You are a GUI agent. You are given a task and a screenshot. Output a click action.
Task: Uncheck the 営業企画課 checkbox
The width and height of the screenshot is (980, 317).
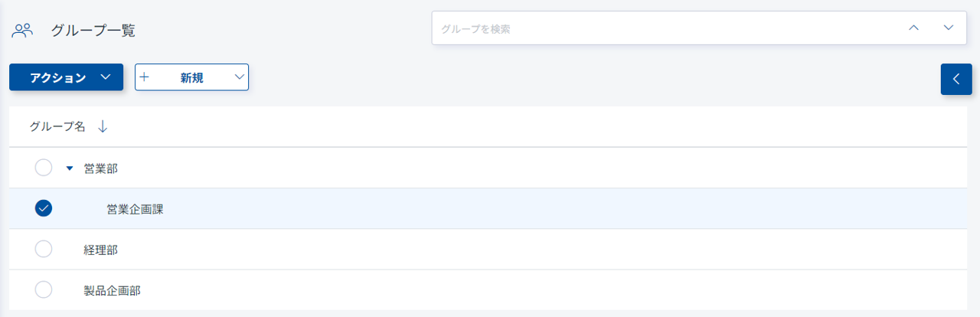click(x=44, y=208)
